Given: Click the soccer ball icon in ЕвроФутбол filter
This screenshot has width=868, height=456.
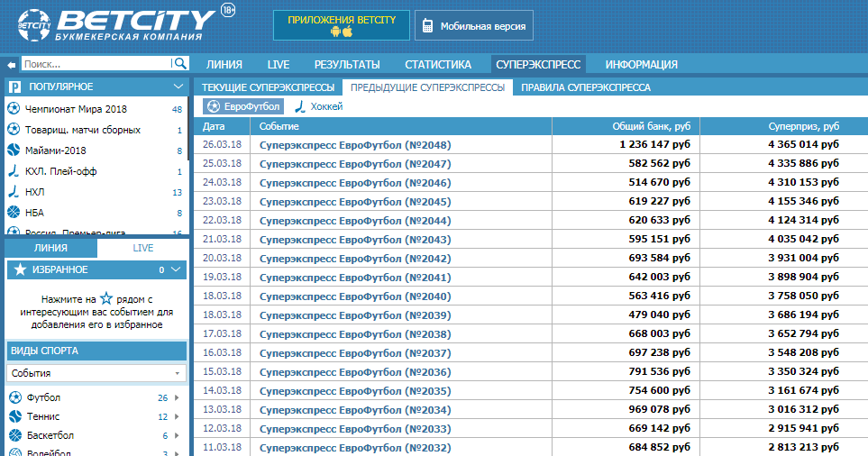Looking at the screenshot, I should coord(214,106).
